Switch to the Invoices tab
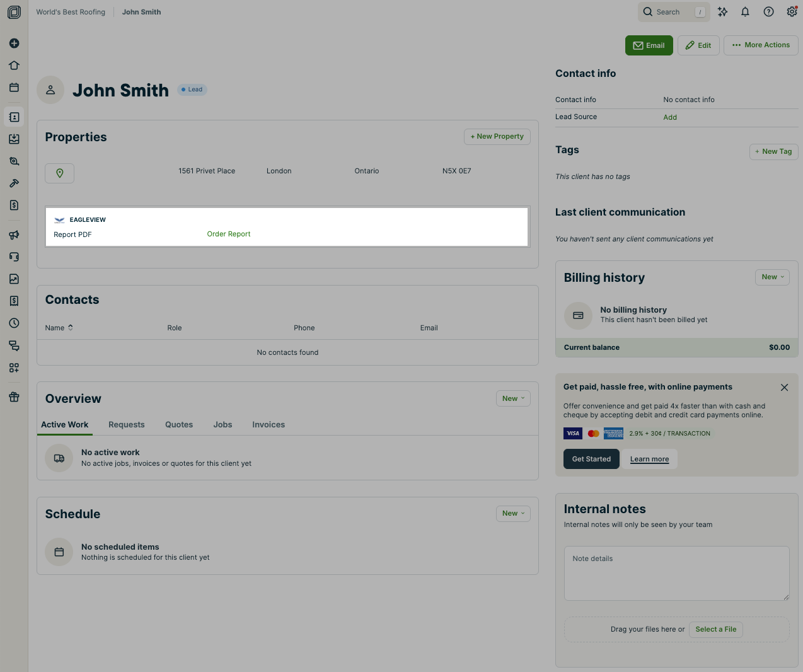Image resolution: width=803 pixels, height=672 pixels. click(269, 425)
